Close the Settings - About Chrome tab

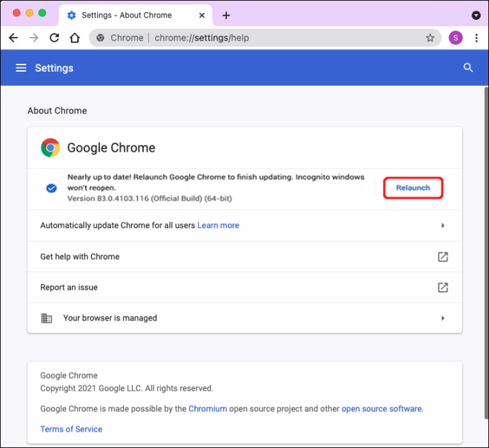[200, 15]
